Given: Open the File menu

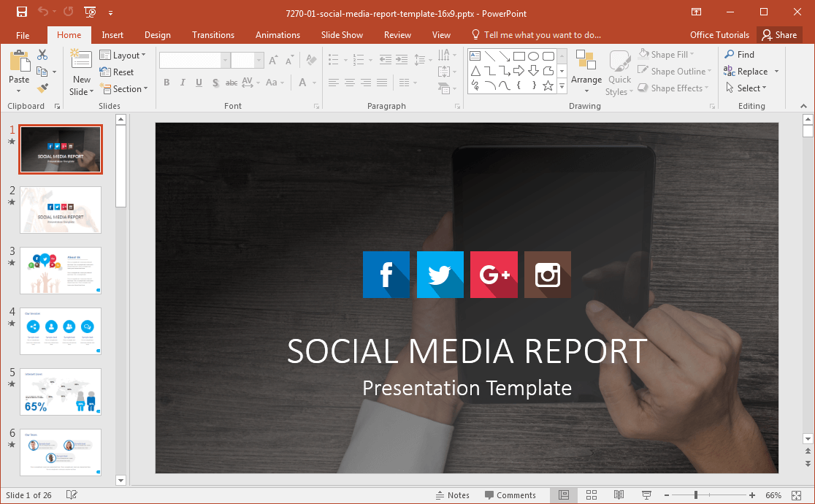Looking at the screenshot, I should pos(23,35).
